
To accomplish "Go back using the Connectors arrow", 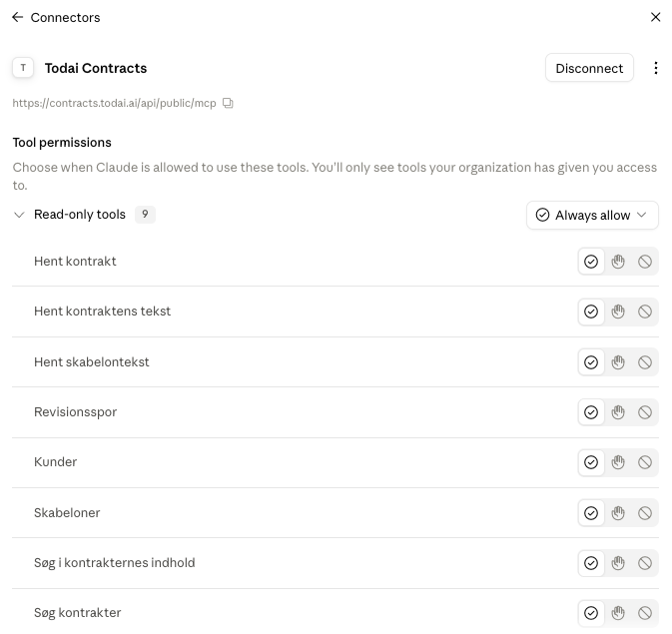I will pyautogui.click(x=18, y=17).
